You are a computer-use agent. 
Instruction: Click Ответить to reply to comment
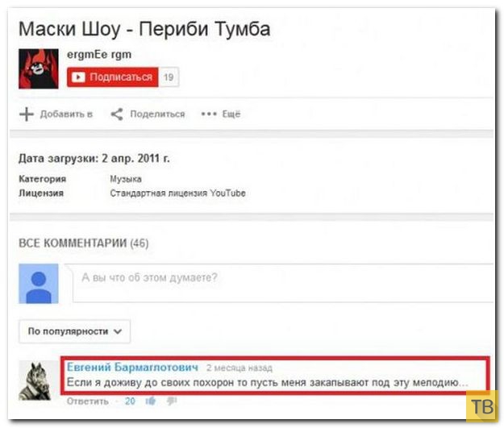pos(87,401)
